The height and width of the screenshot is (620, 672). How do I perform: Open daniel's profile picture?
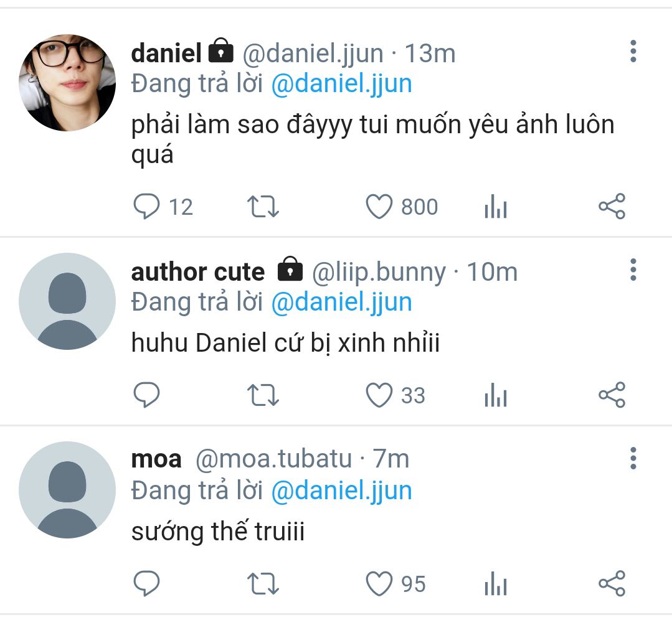(x=67, y=83)
